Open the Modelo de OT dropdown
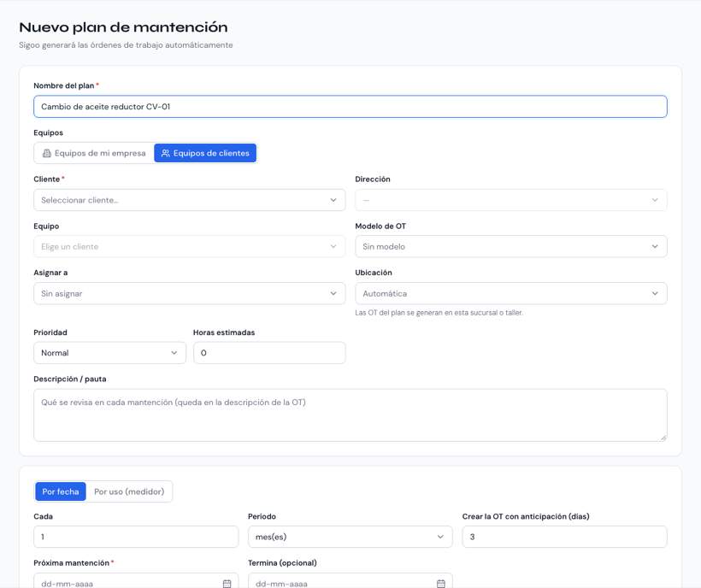Viewport: 701px width, 588px height. click(511, 247)
